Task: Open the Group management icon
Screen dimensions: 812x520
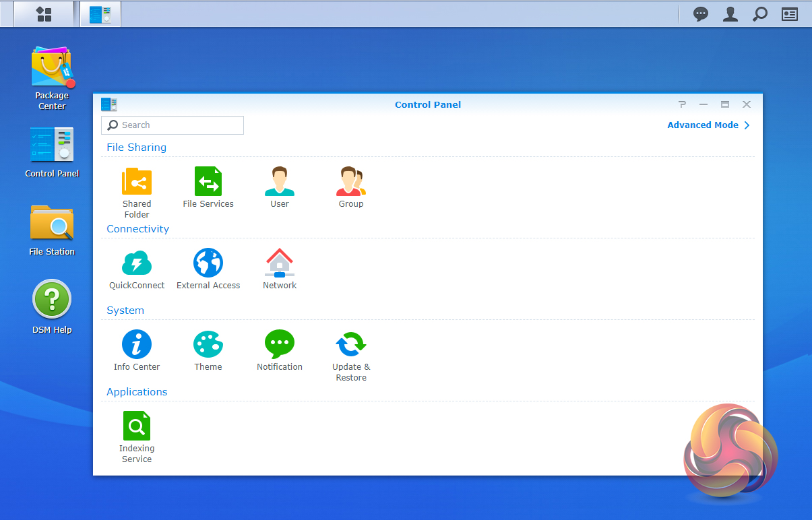Action: [351, 187]
